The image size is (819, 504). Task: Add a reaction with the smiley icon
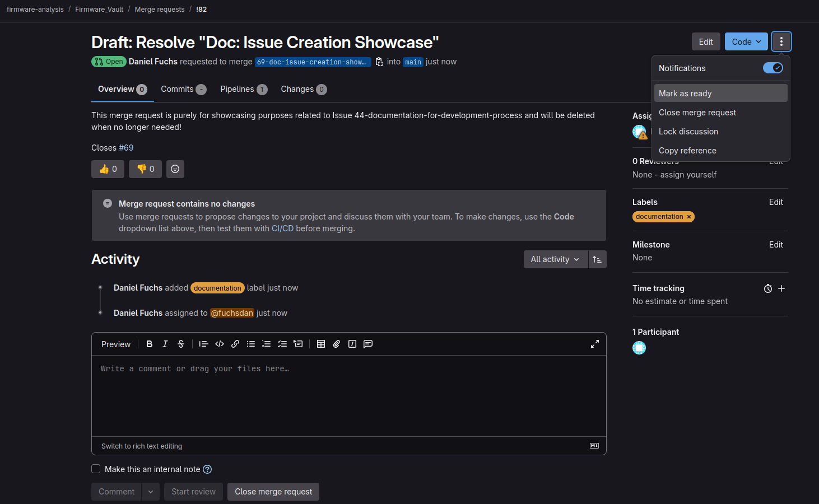point(175,169)
